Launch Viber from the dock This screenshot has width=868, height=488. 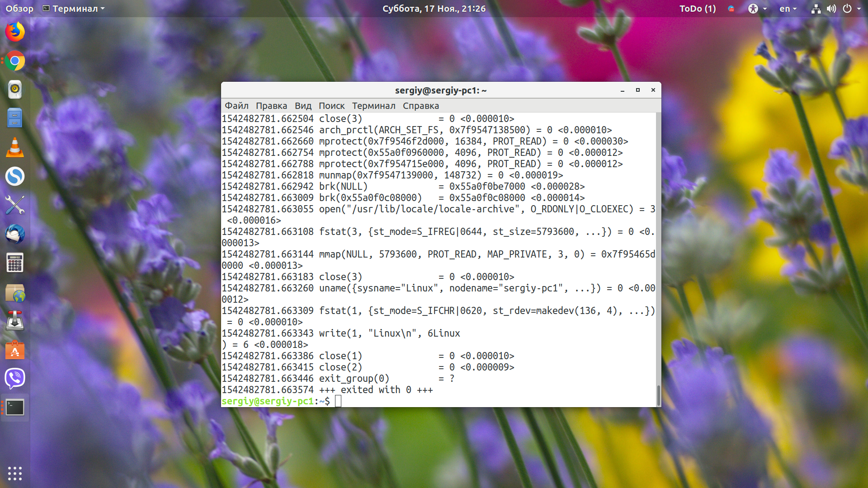click(x=15, y=378)
